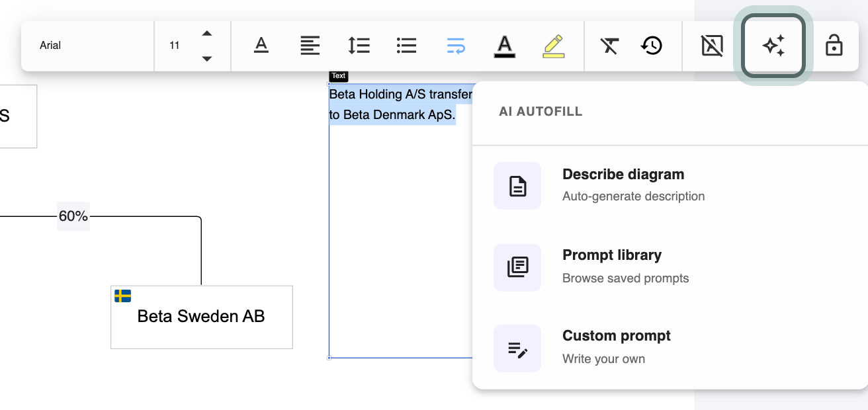Open the yellow highlight color picker
This screenshot has width=868, height=410.
click(x=553, y=46)
